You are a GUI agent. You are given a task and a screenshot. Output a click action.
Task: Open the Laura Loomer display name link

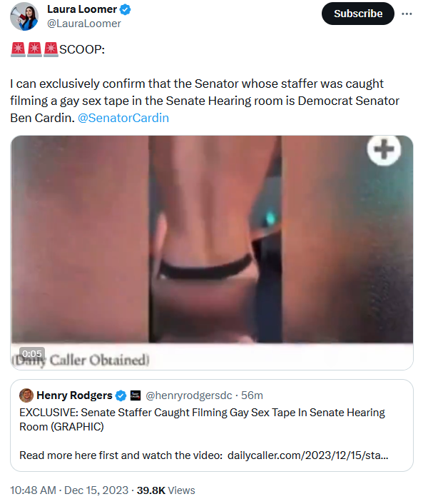pyautogui.click(x=82, y=9)
